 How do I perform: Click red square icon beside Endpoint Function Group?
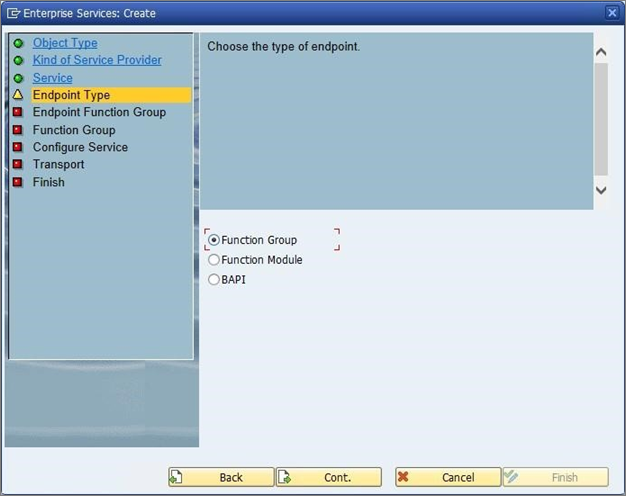coord(18,112)
